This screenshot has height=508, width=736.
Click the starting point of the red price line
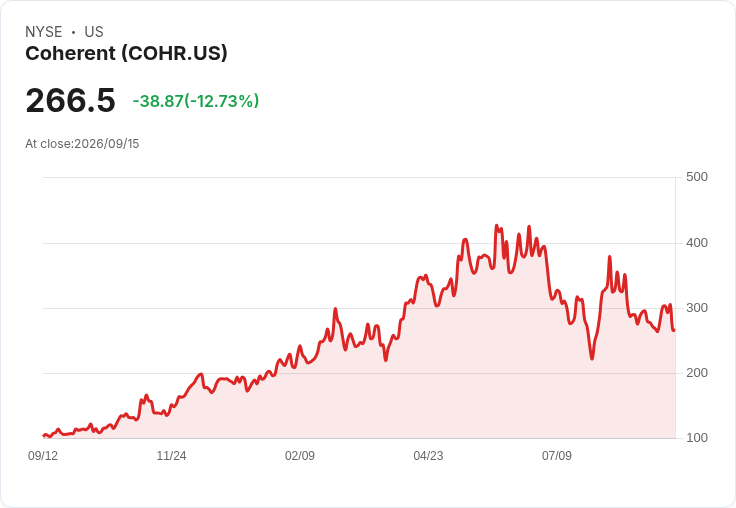[x=44, y=435]
